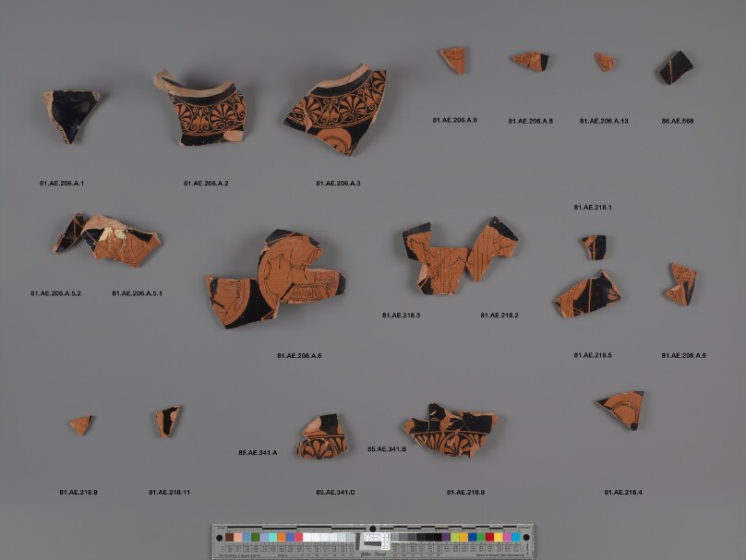The image size is (746, 560).
Task: Select the small dark sherd below 81.AE.218.1
Action: click(x=594, y=247)
